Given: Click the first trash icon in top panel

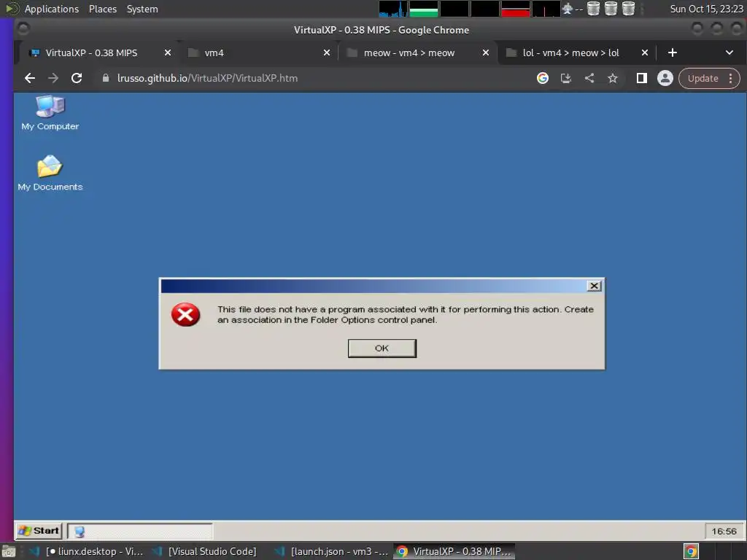Looking at the screenshot, I should tap(593, 9).
